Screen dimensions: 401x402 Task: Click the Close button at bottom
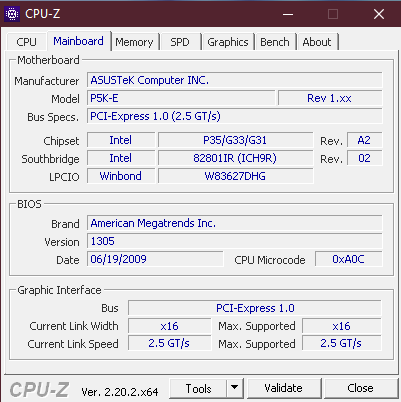[360, 388]
